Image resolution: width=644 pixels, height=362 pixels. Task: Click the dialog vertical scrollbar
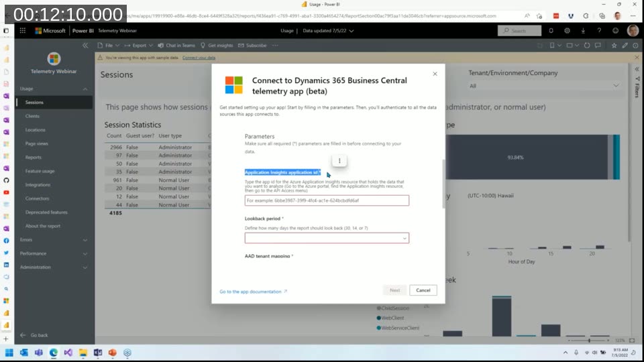point(443,184)
